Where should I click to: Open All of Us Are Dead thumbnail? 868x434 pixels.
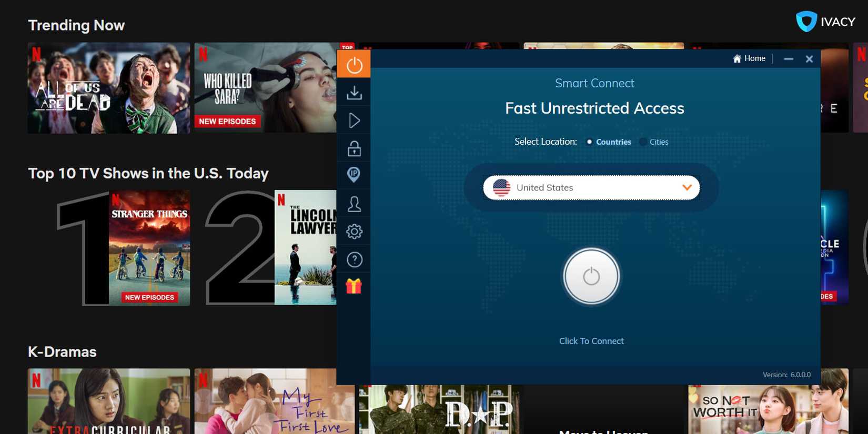tap(109, 88)
